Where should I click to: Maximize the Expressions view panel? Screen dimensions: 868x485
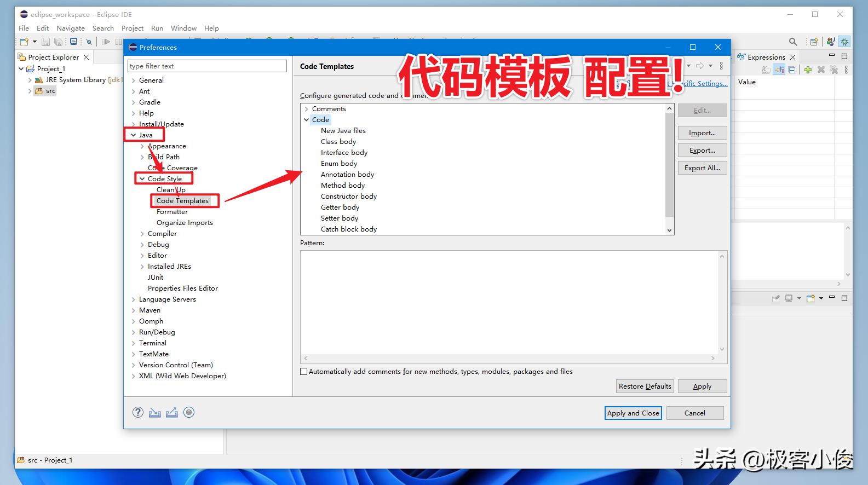pyautogui.click(x=844, y=56)
